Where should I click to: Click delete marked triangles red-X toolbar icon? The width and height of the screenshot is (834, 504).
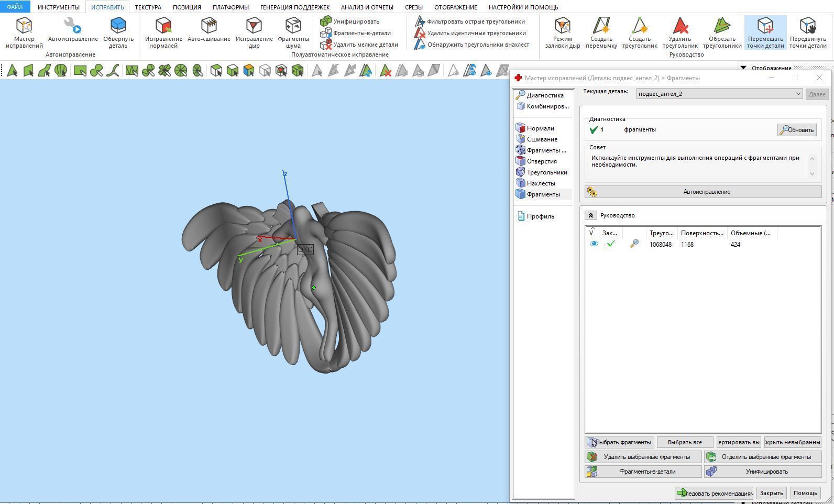click(386, 70)
